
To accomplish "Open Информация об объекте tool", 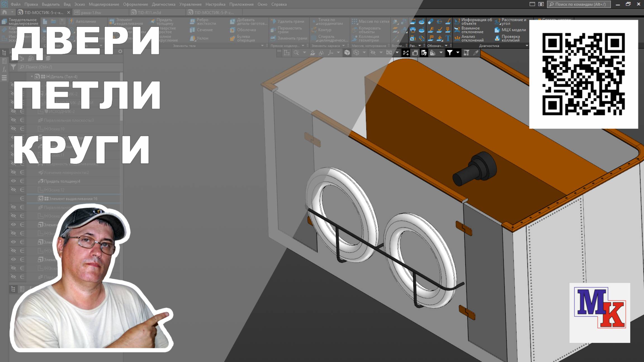I will pyautogui.click(x=473, y=22).
